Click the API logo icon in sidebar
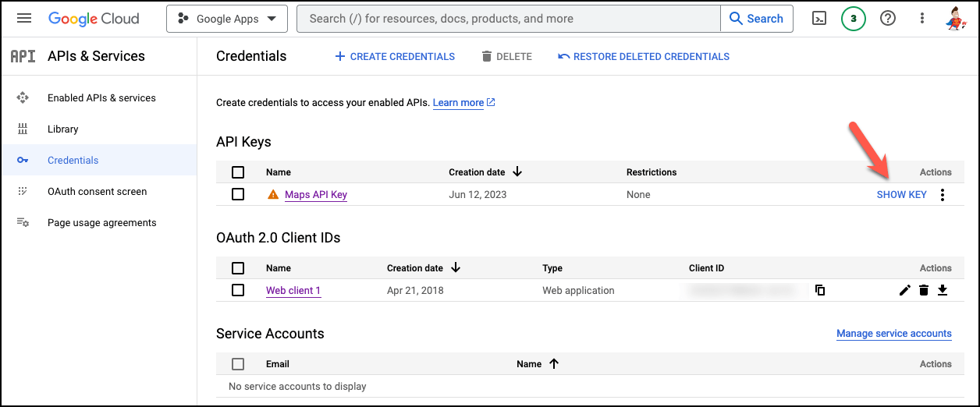Viewport: 980px width, 407px height. click(23, 56)
